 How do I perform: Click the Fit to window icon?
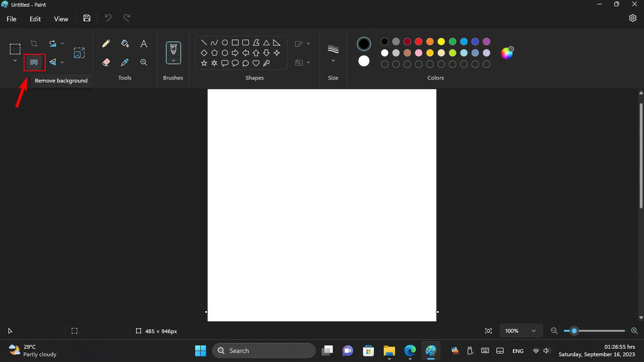coord(488,331)
